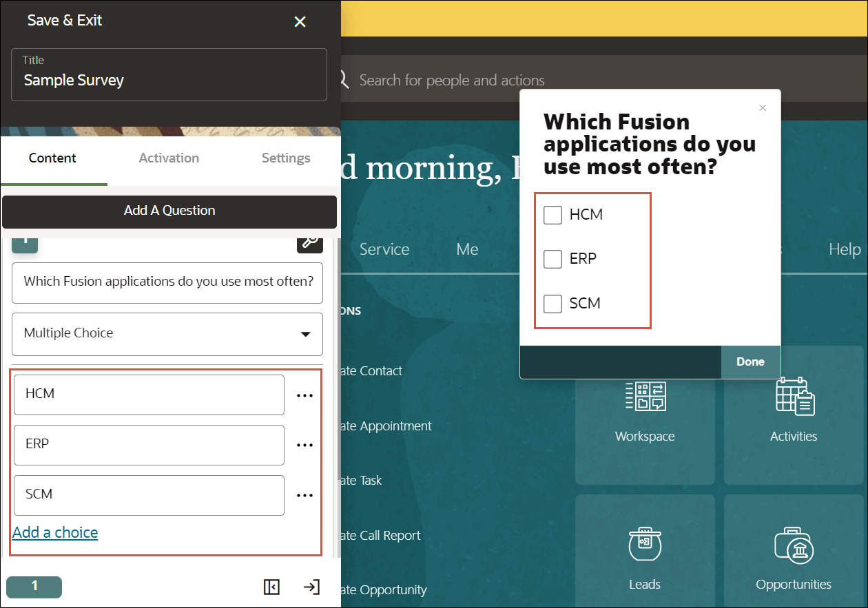Click the Create Contact quick action
Viewport: 868px width, 608px height.
pyautogui.click(x=372, y=371)
